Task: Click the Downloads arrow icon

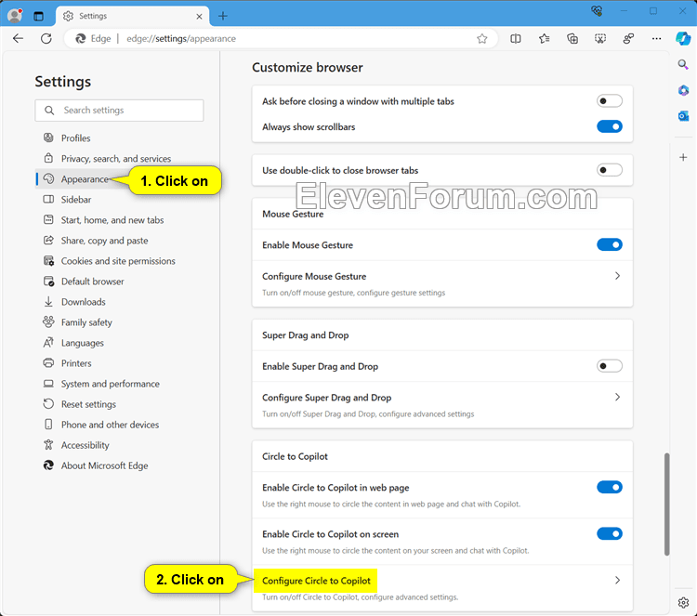Action: tap(48, 302)
